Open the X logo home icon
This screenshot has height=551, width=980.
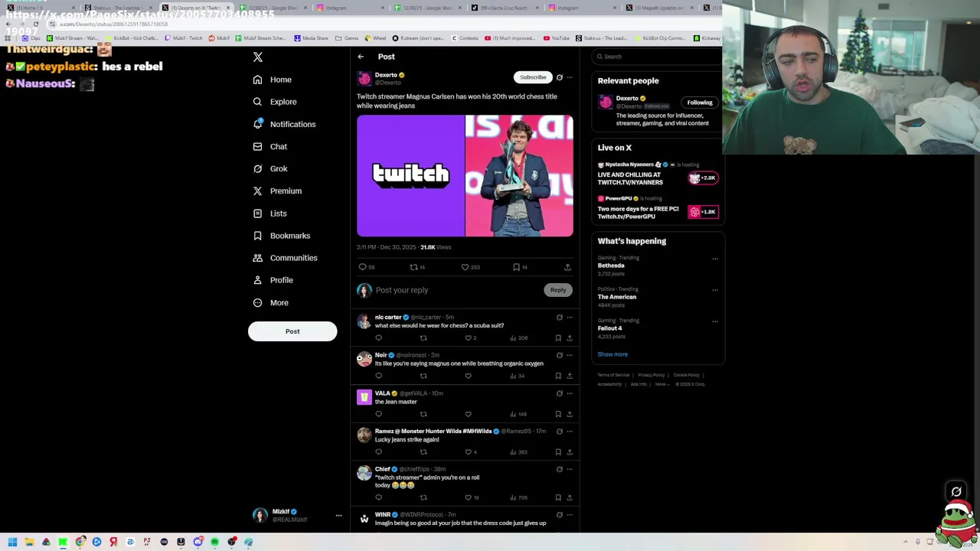click(x=258, y=57)
